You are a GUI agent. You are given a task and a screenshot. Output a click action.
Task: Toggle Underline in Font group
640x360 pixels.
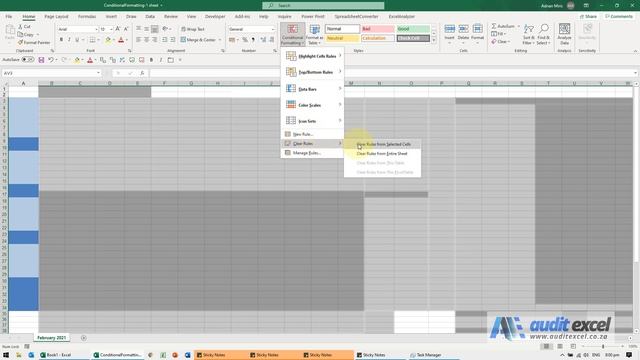point(77,40)
